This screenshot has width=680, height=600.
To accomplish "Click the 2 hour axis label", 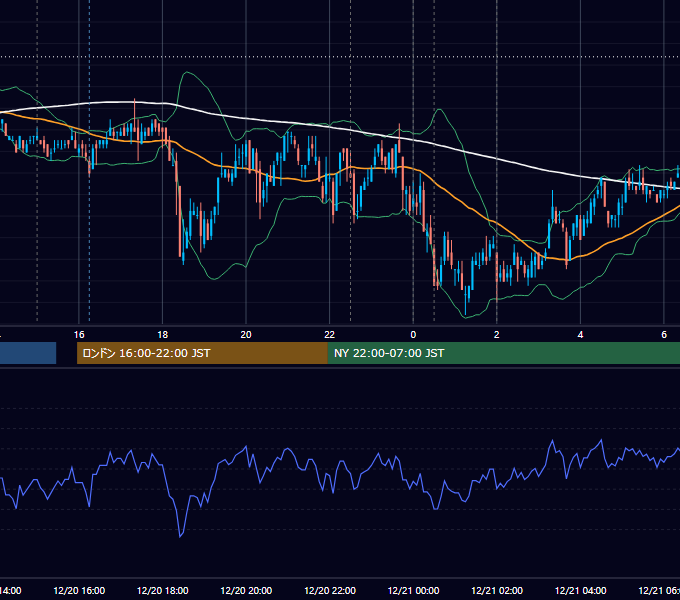I will (497, 335).
